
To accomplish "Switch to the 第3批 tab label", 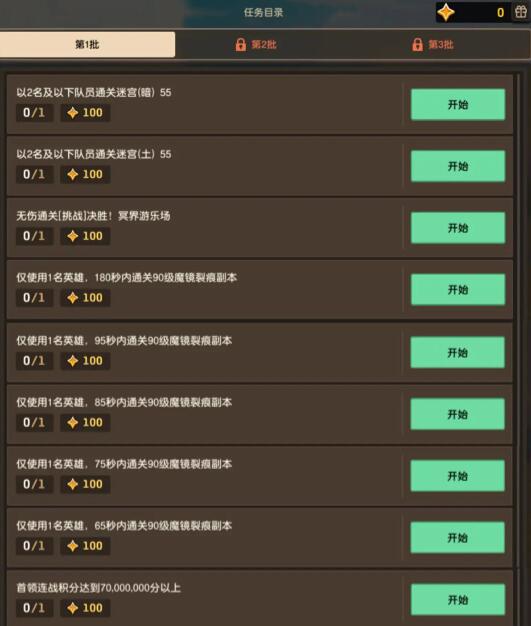I will pos(441,44).
